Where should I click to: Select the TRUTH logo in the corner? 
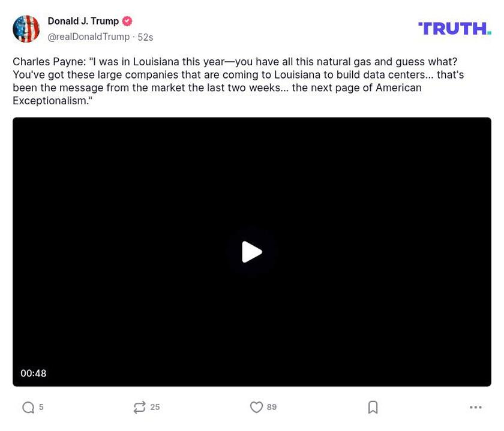(x=454, y=28)
